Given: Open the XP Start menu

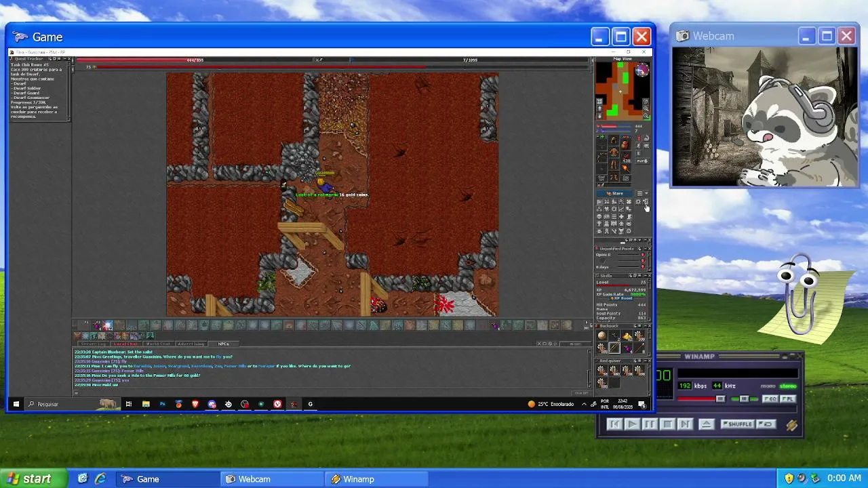Looking at the screenshot, I should coord(34,479).
